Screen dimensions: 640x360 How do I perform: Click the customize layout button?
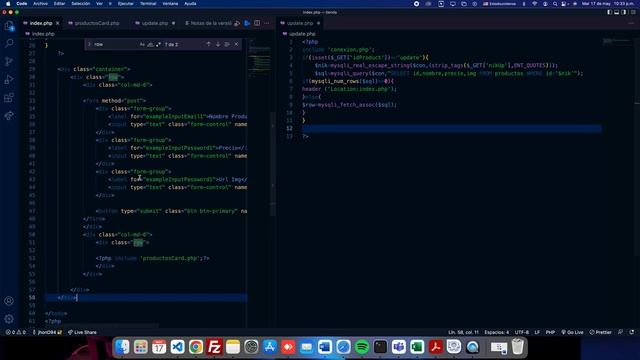[x=633, y=12]
